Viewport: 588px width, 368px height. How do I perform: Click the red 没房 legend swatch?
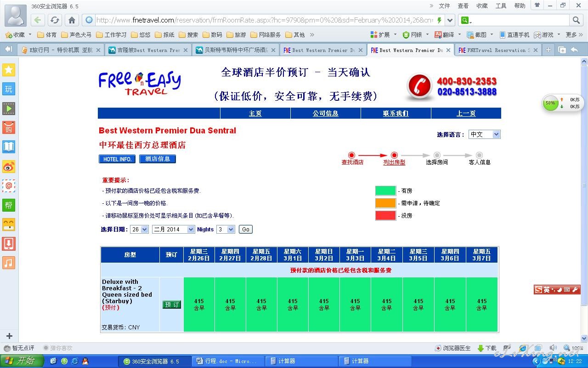coord(385,215)
